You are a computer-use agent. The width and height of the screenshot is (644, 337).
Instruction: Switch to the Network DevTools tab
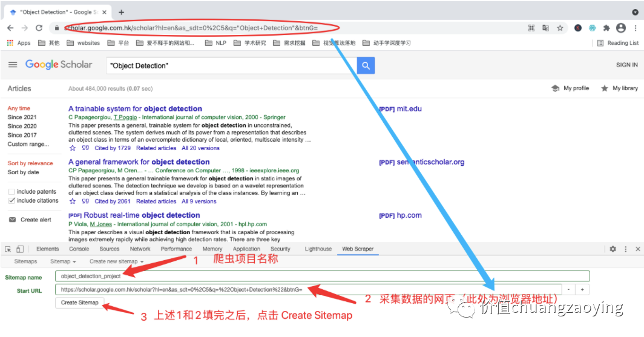(x=140, y=249)
